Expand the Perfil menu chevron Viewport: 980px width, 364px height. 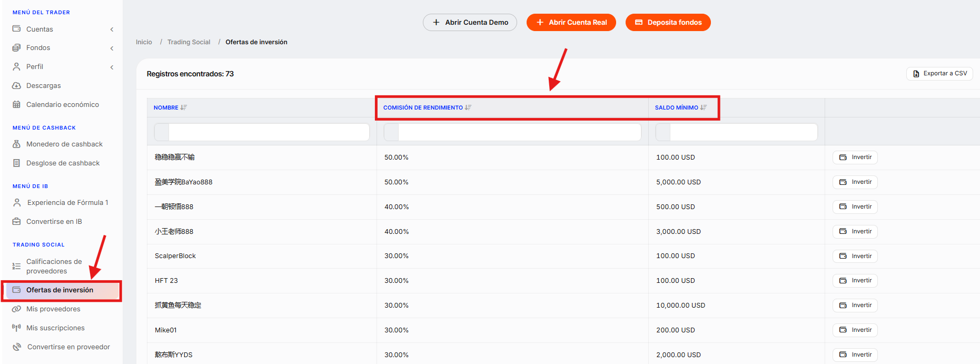click(112, 67)
